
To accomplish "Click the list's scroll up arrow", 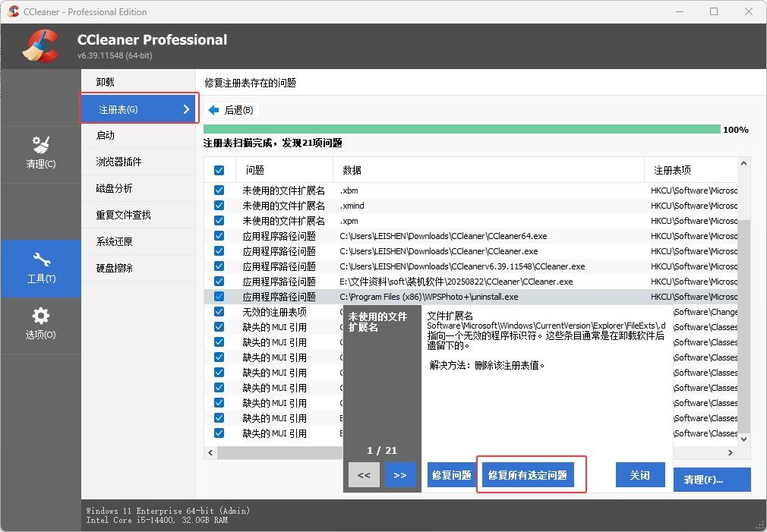I will click(x=744, y=163).
